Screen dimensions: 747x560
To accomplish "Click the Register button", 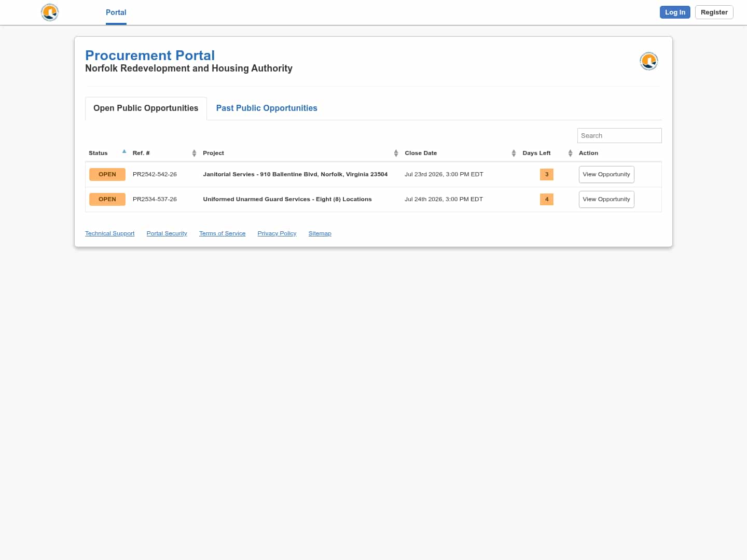I will coord(714,12).
